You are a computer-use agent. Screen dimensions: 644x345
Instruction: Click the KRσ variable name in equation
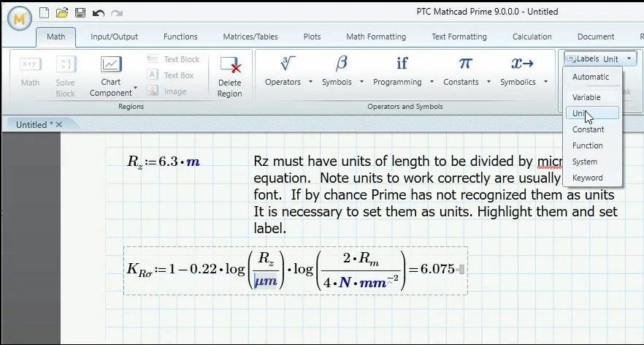(139, 270)
